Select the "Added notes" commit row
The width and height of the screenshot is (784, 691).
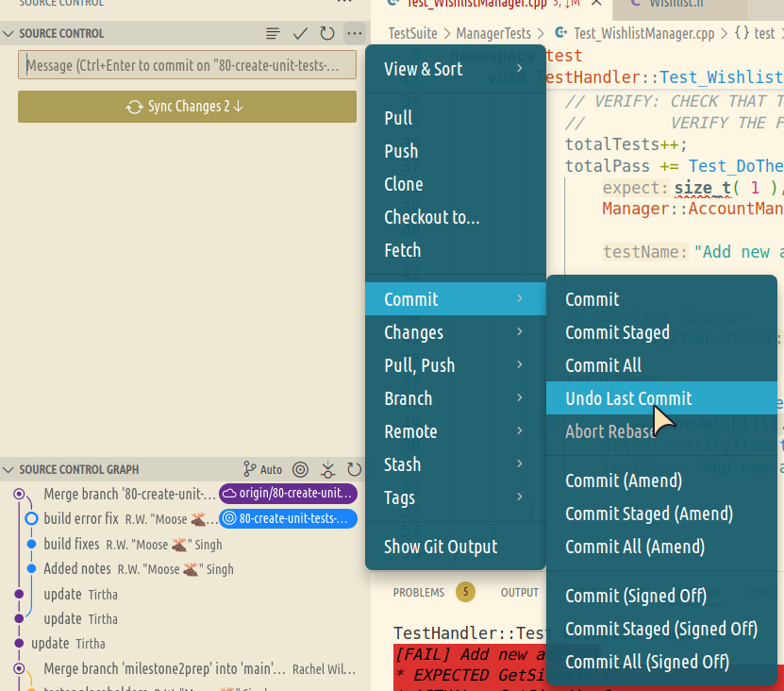click(x=185, y=569)
